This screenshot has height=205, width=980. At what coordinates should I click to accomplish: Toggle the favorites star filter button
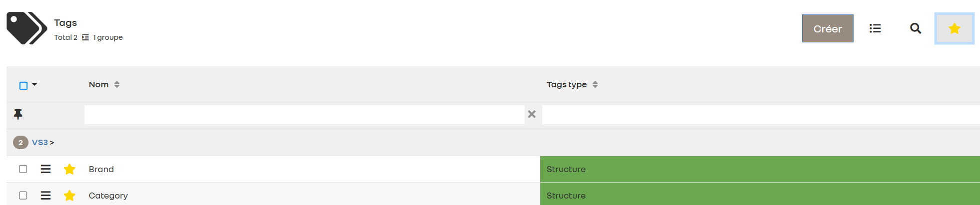954,28
